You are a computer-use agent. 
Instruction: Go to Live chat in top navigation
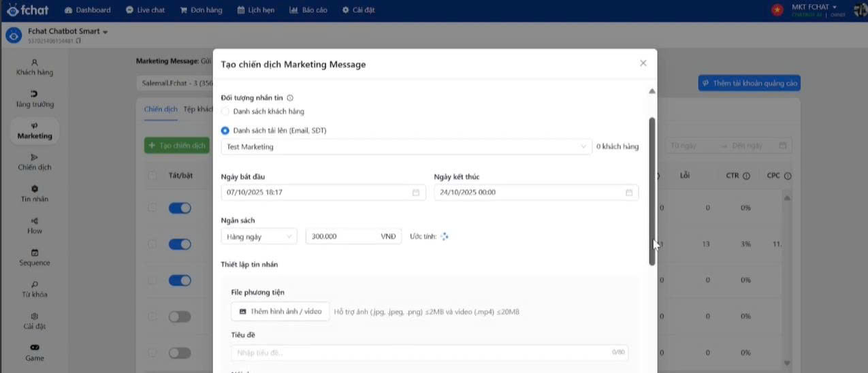(146, 10)
